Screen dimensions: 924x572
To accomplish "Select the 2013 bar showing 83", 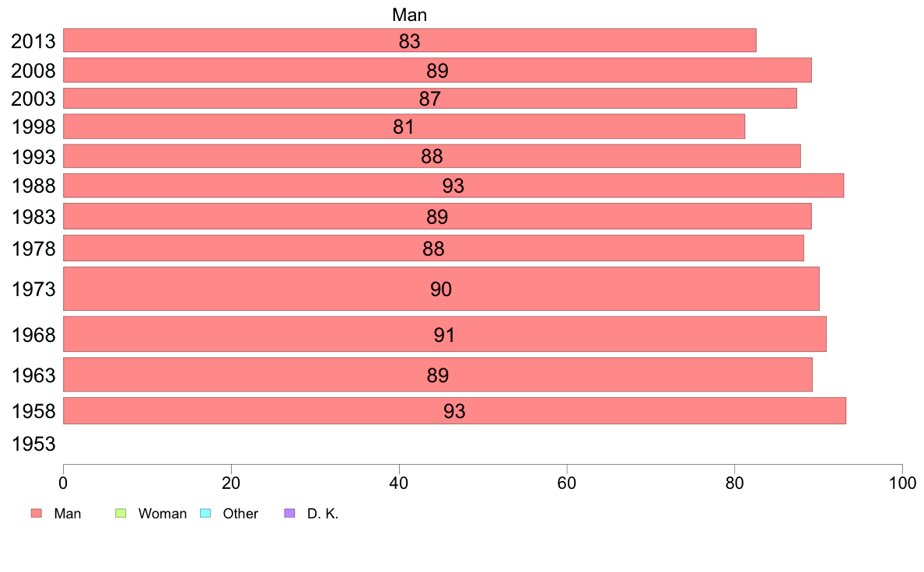I will point(410,40).
